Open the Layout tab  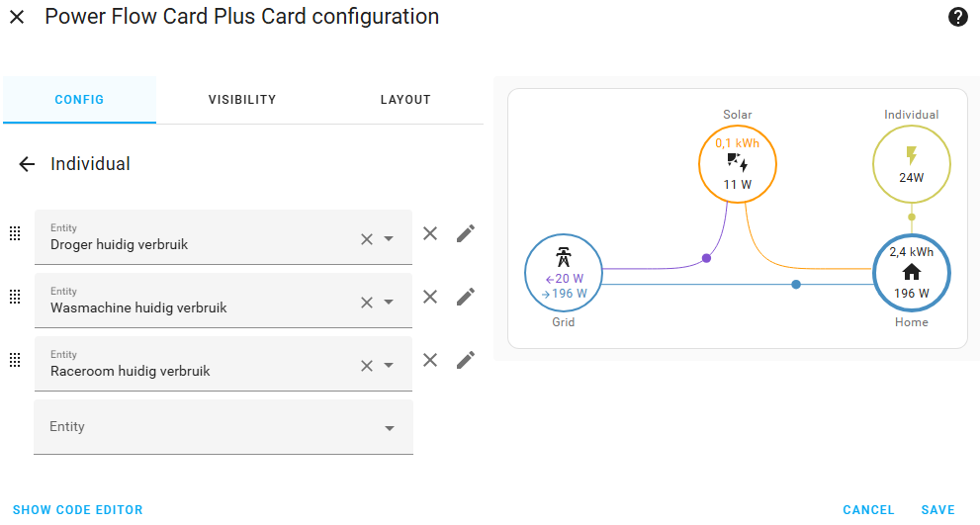[x=405, y=100]
